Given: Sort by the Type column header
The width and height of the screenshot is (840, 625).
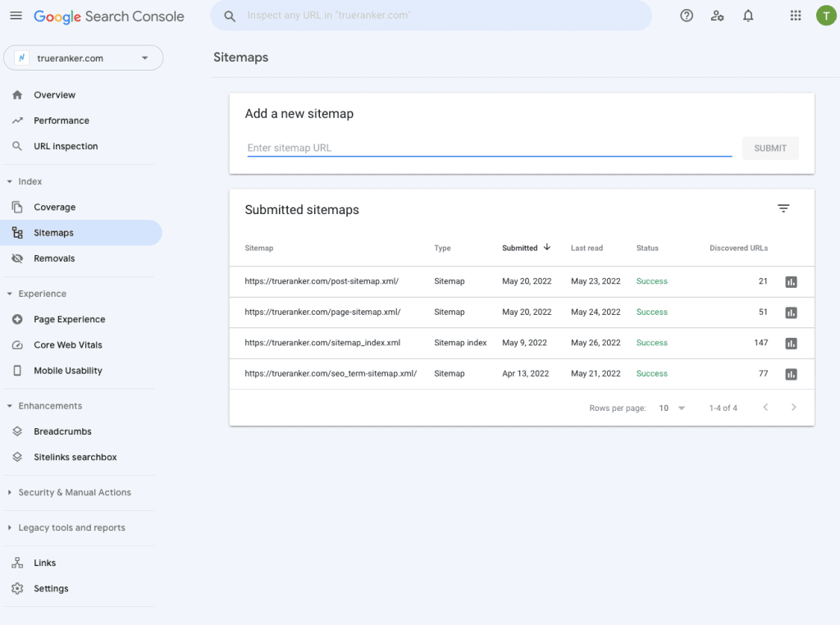Looking at the screenshot, I should [x=442, y=248].
